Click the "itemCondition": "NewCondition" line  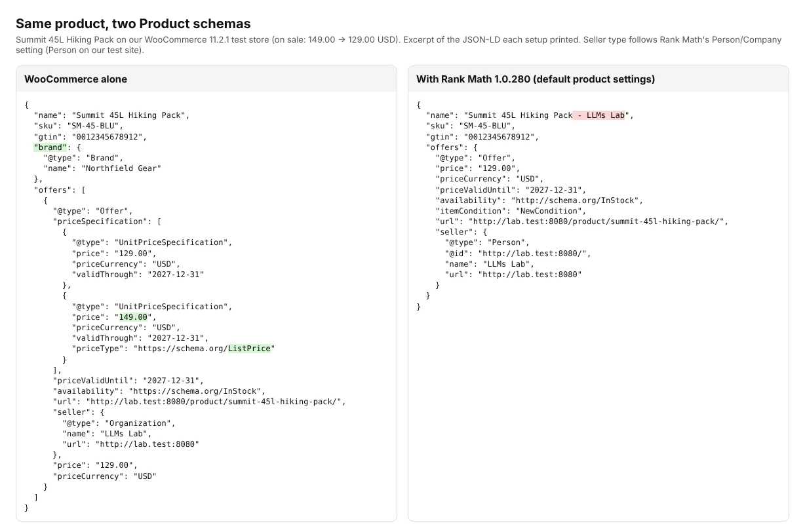coord(511,211)
